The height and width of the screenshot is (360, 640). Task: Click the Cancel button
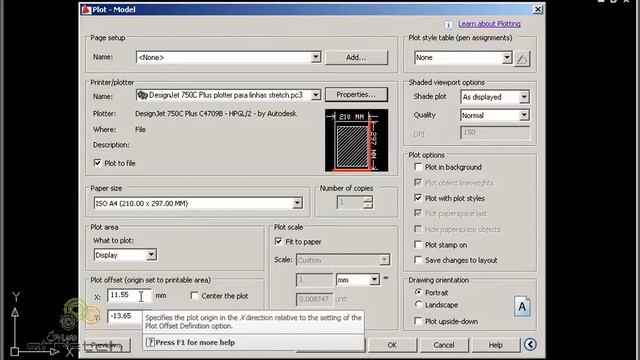click(444, 345)
